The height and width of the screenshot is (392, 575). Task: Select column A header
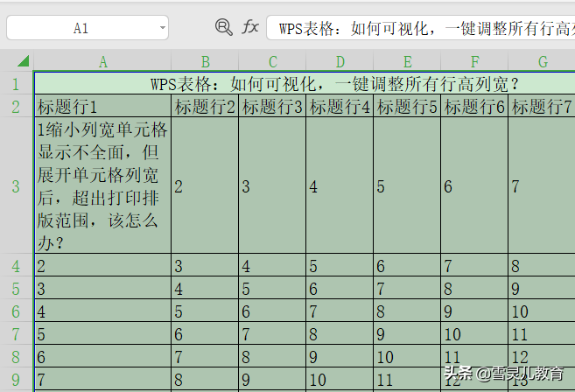click(x=102, y=61)
